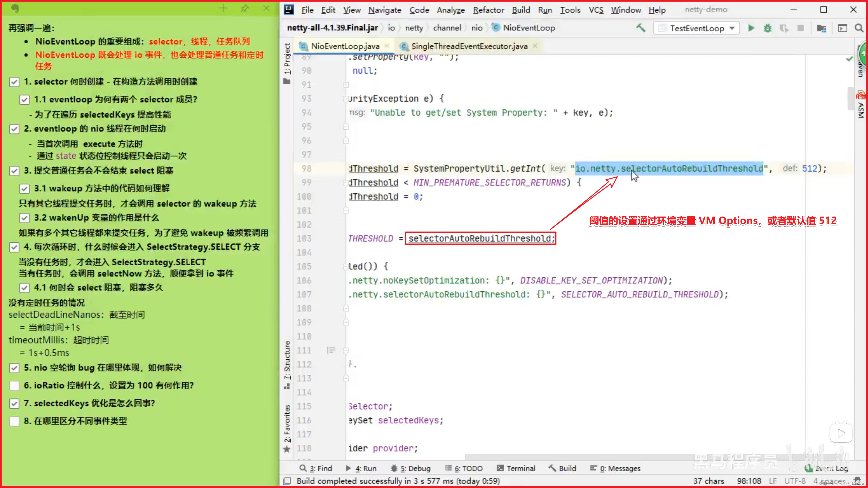Collapse code fold marker at line 99
The image size is (868, 488).
346,183
